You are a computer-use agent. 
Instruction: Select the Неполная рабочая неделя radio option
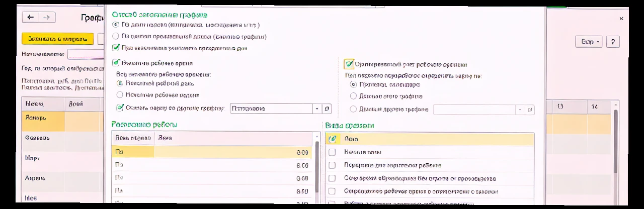(x=120, y=94)
